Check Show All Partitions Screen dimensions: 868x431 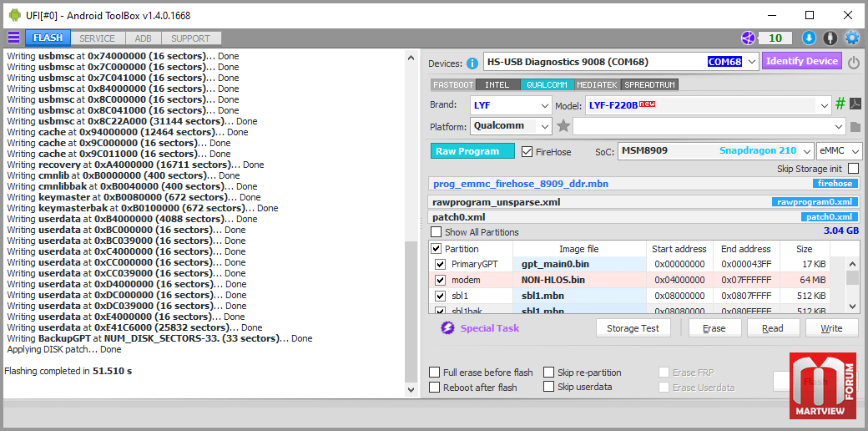[437, 232]
